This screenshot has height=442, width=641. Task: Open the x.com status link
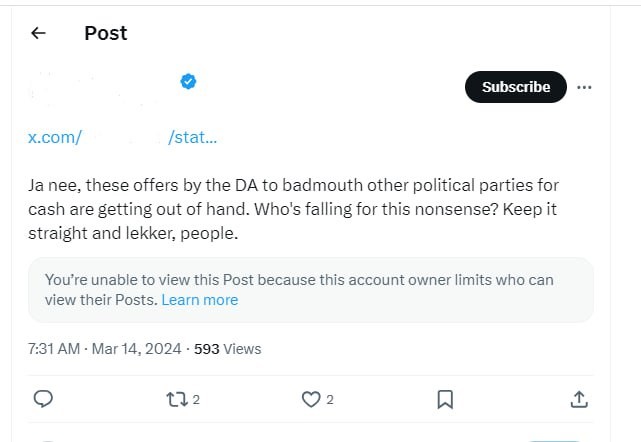coord(122,137)
